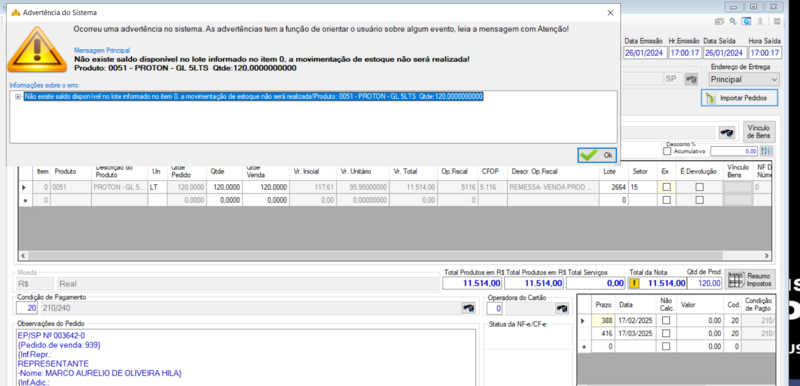Screen dimensions: 800x386
Task: Click the binoculars search icon near Vínculo de Bens
Action: 727,133
